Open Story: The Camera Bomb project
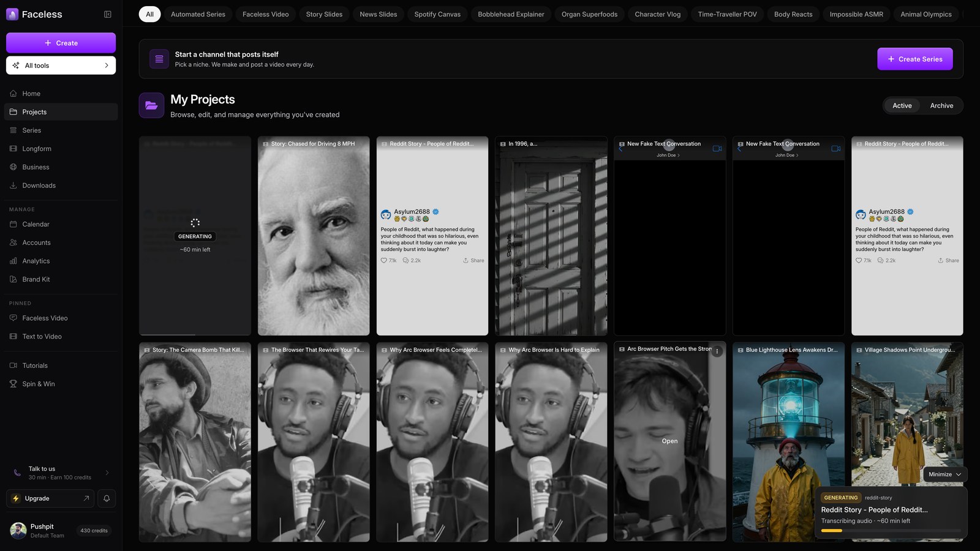 (195, 442)
